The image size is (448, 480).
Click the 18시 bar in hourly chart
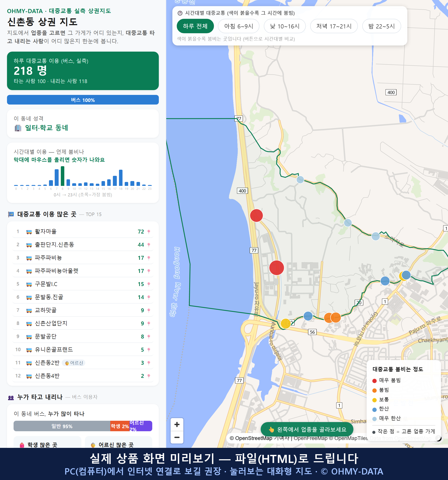pos(121,178)
